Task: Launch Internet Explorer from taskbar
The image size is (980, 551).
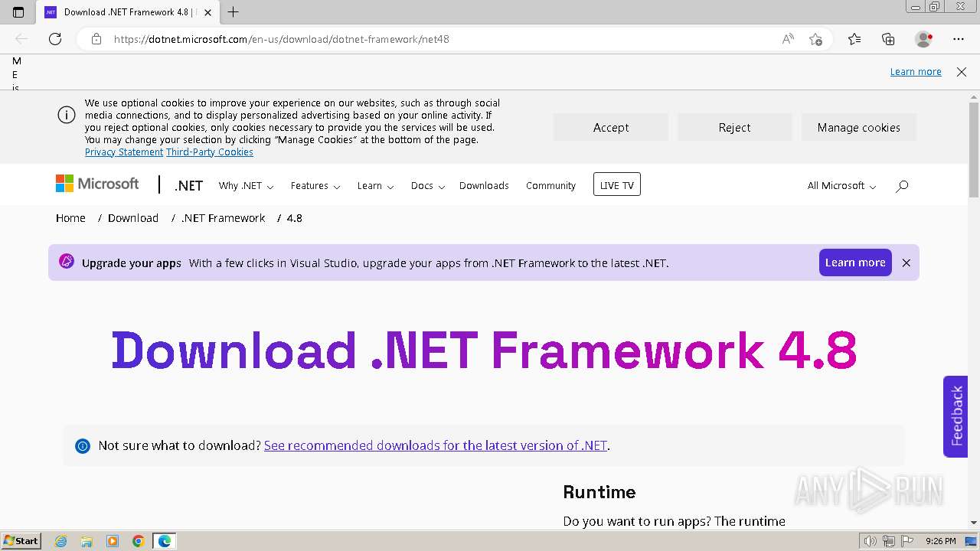Action: coord(61,541)
